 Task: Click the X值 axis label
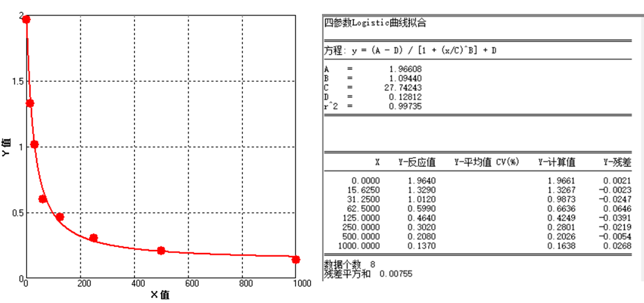click(x=160, y=295)
